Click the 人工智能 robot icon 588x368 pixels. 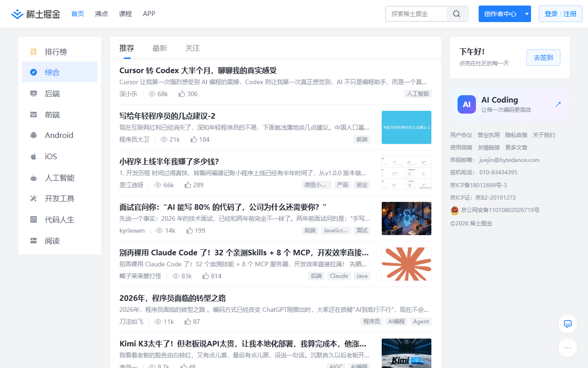point(34,178)
